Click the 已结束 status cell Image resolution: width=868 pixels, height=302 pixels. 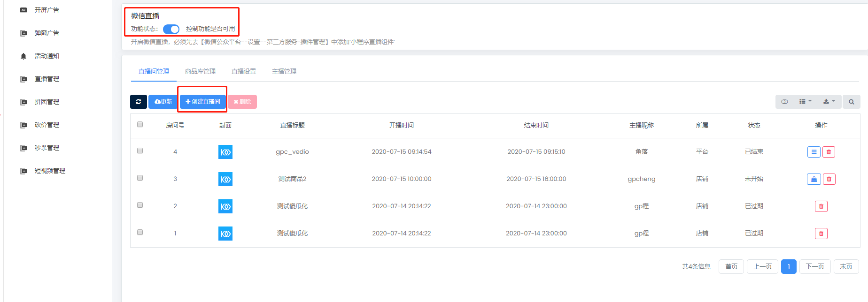754,152
